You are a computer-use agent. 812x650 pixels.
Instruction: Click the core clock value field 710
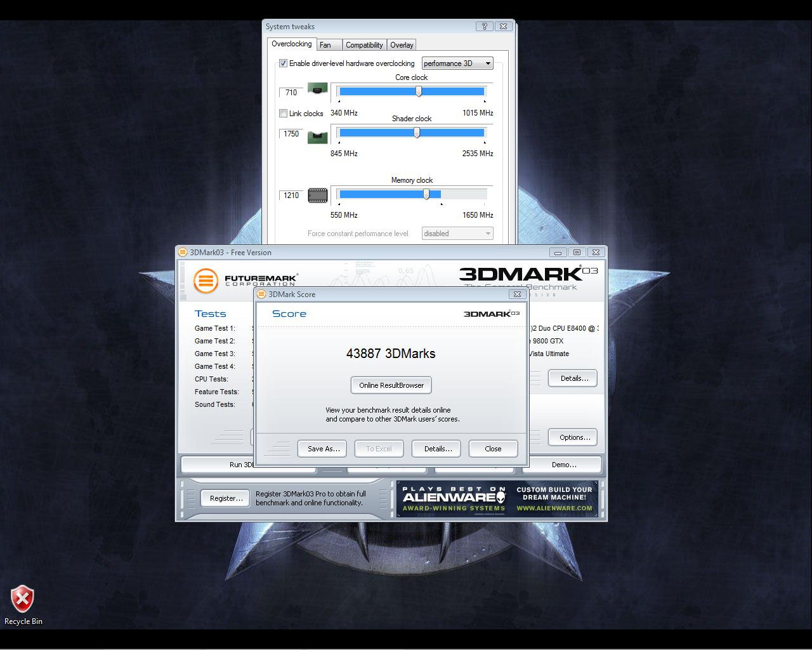(291, 93)
